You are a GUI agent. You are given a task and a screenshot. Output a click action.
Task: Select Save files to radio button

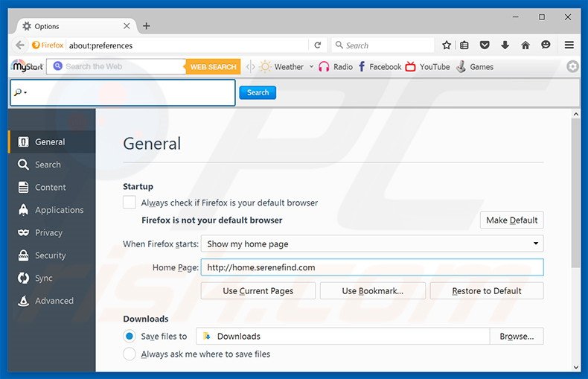130,337
